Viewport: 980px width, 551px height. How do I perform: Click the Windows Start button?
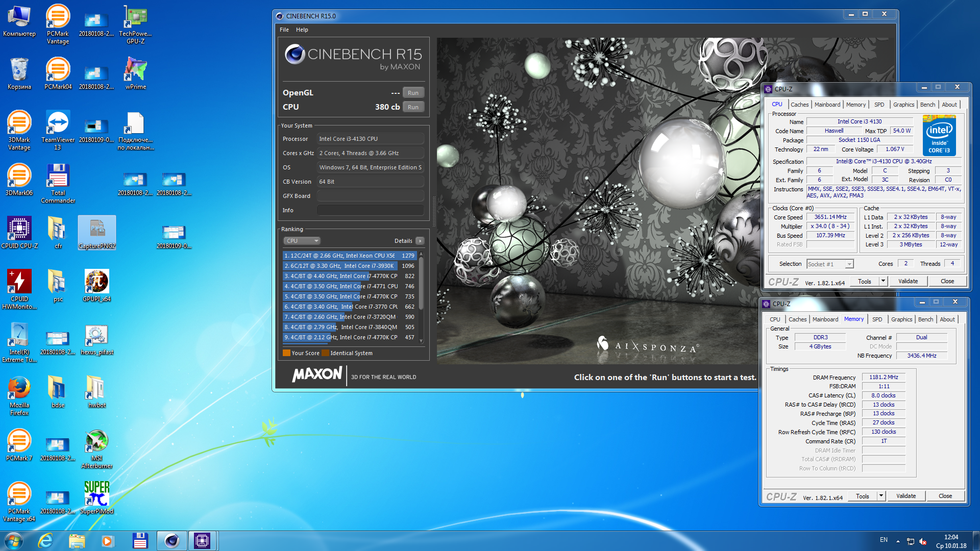click(13, 541)
